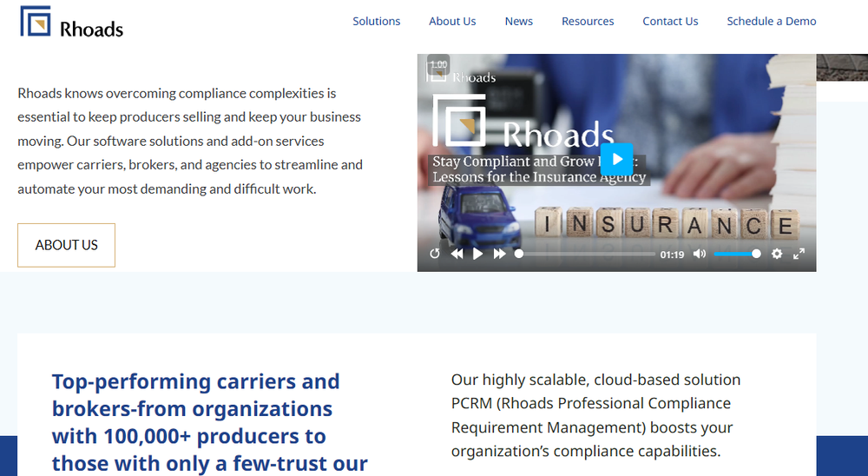
Task: Restart the video with the replay icon
Action: (x=435, y=254)
